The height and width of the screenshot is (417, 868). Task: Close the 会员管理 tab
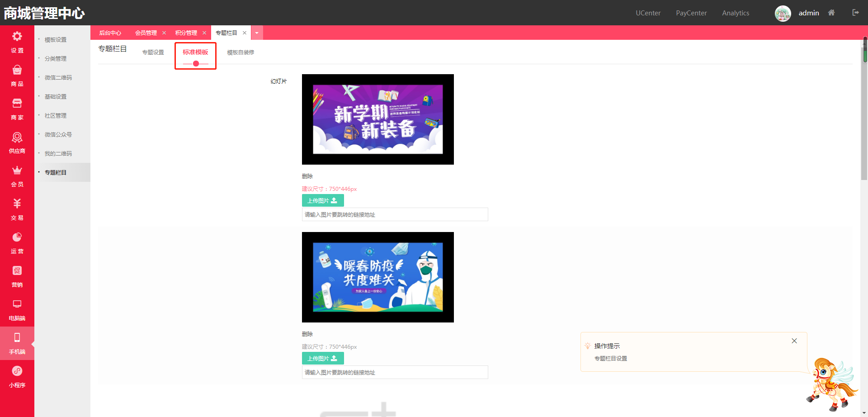[x=164, y=33]
